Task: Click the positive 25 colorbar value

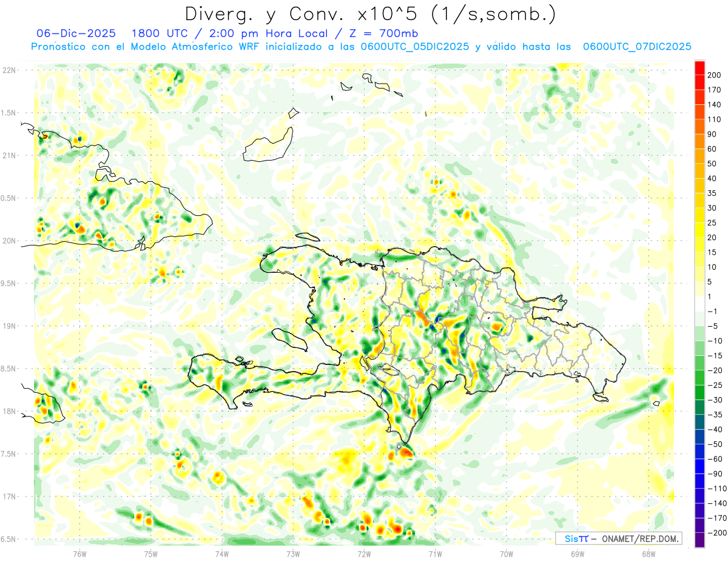Action: coord(713,223)
